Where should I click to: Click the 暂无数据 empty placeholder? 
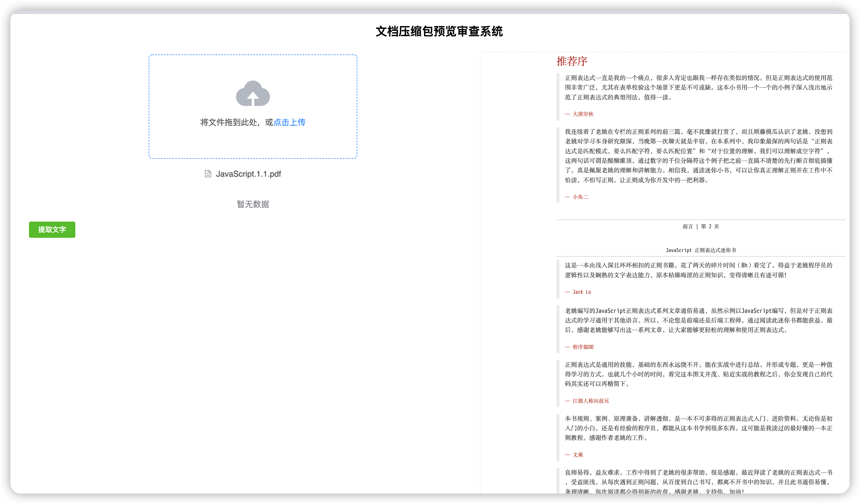point(253,204)
